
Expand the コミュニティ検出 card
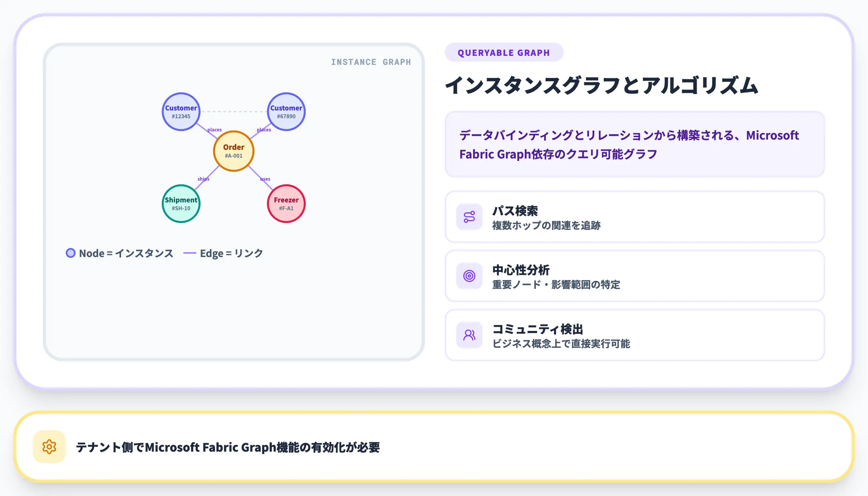[x=635, y=335]
